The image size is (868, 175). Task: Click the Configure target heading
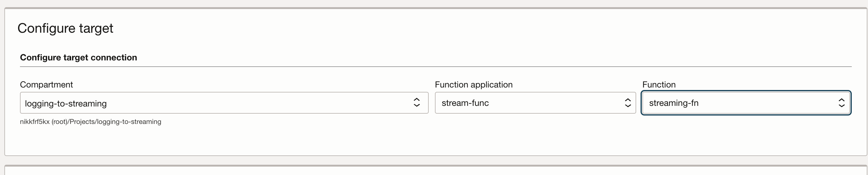[66, 28]
